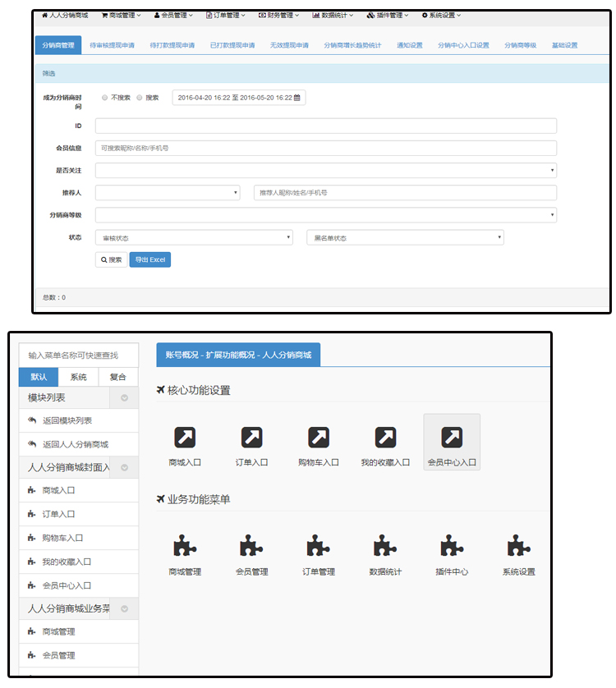This screenshot has height=688, width=616.
Task: Open the 通知设置 tab
Action: click(x=410, y=45)
